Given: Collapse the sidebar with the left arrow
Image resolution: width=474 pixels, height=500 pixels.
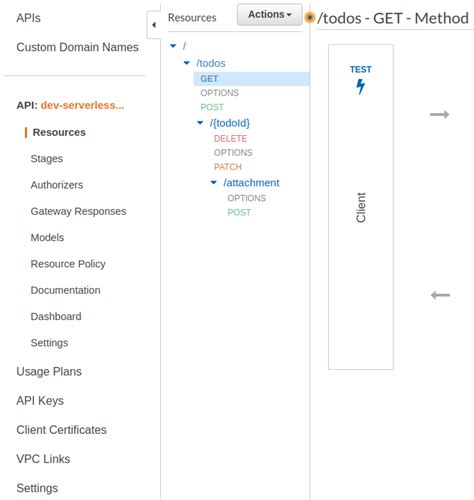Looking at the screenshot, I should 154,25.
